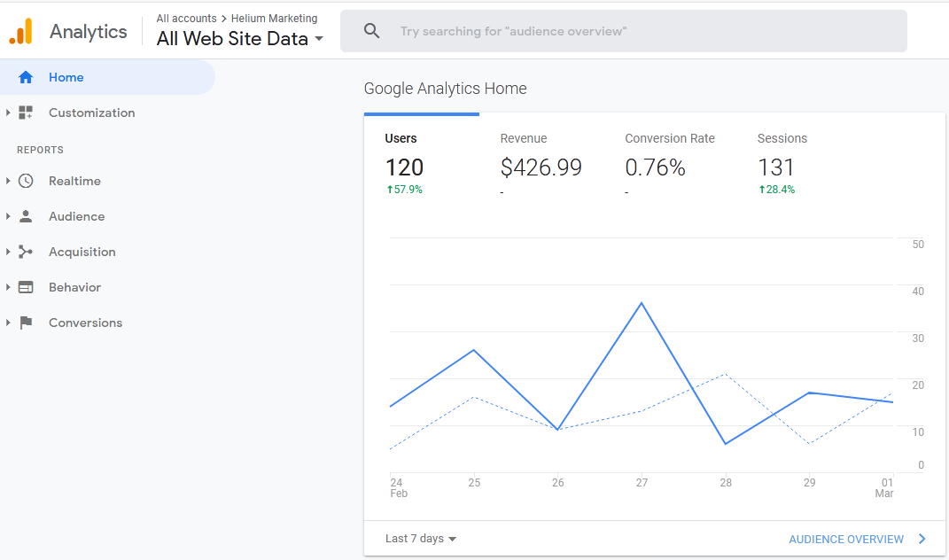Click the Customization dashboard icon
Viewport: 949px width, 560px height.
coord(26,113)
